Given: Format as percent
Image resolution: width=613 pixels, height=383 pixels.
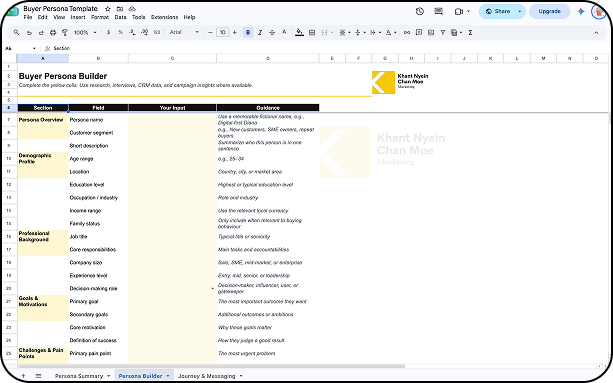Looking at the screenshot, I should (120, 32).
